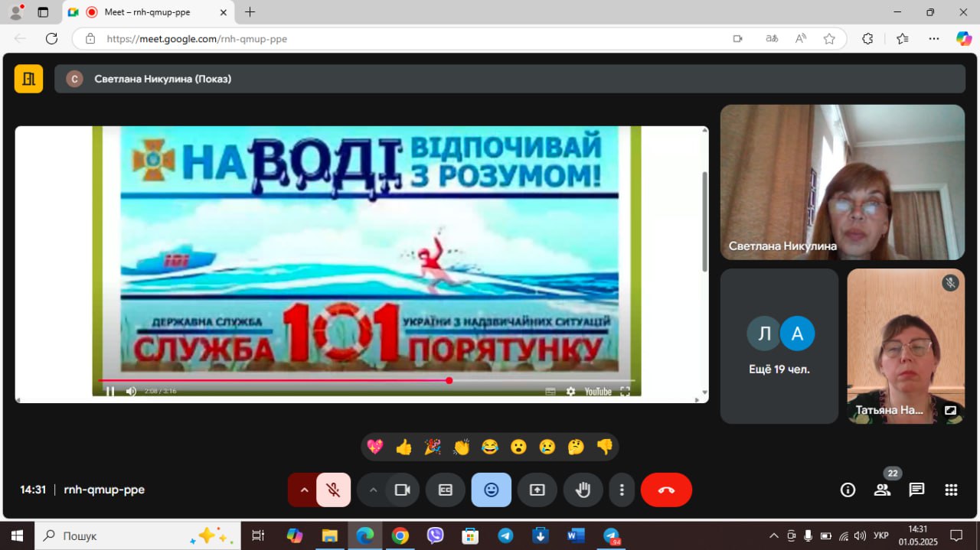The height and width of the screenshot is (550, 980).
Task: Open Windows Start menu
Action: (17, 535)
